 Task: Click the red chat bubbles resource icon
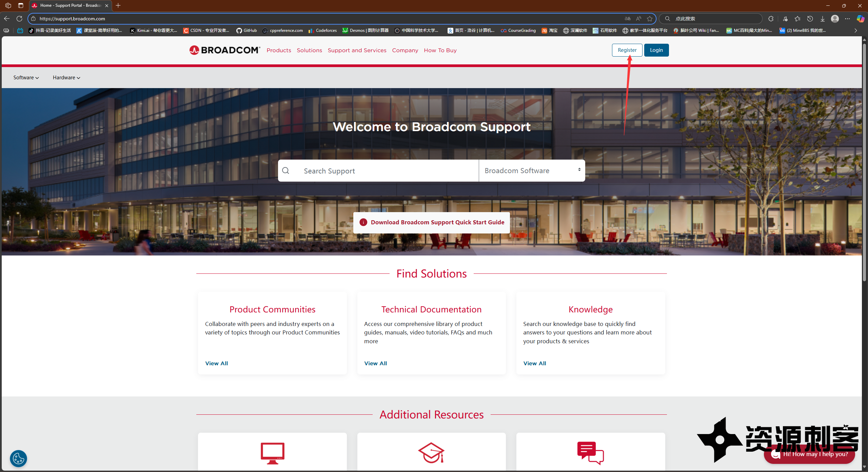point(590,453)
